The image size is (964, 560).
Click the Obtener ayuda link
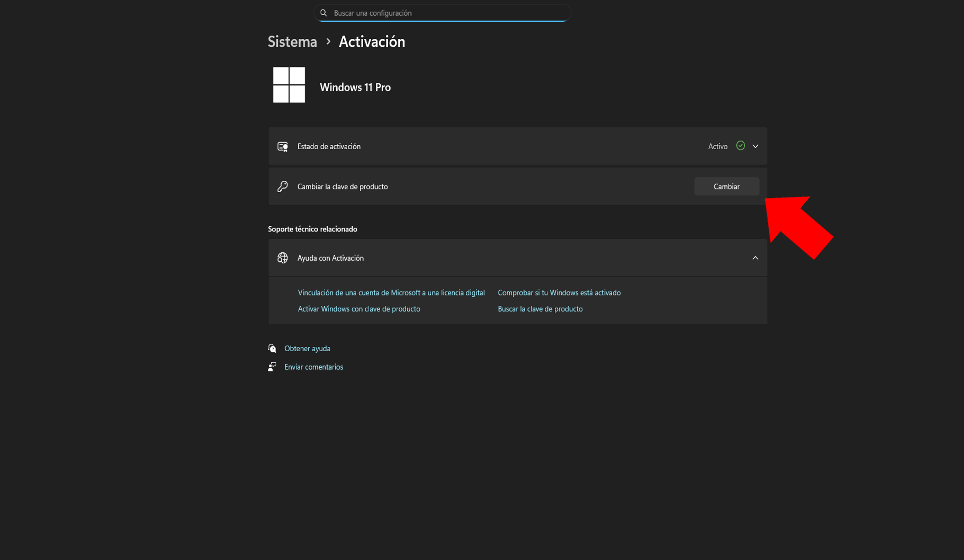point(307,348)
